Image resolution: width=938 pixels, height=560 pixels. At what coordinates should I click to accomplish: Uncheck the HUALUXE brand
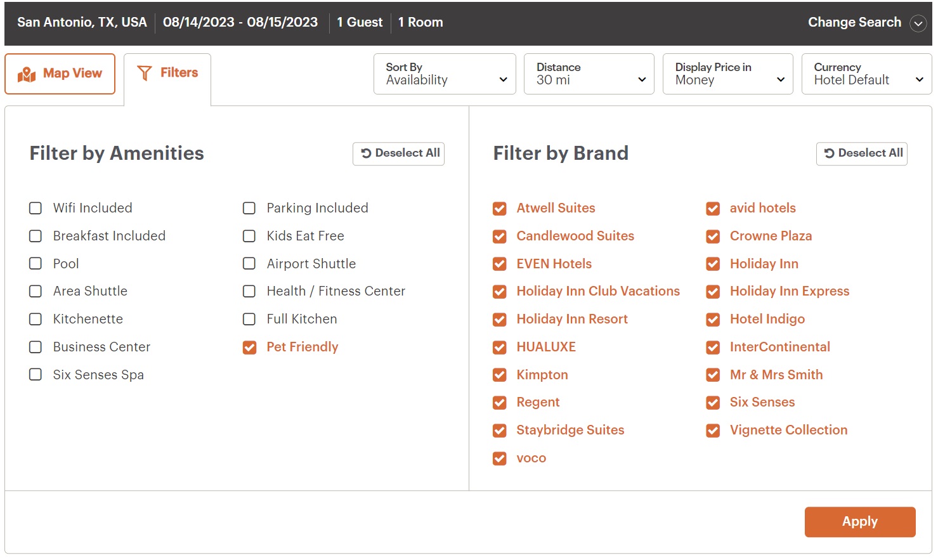click(x=500, y=348)
